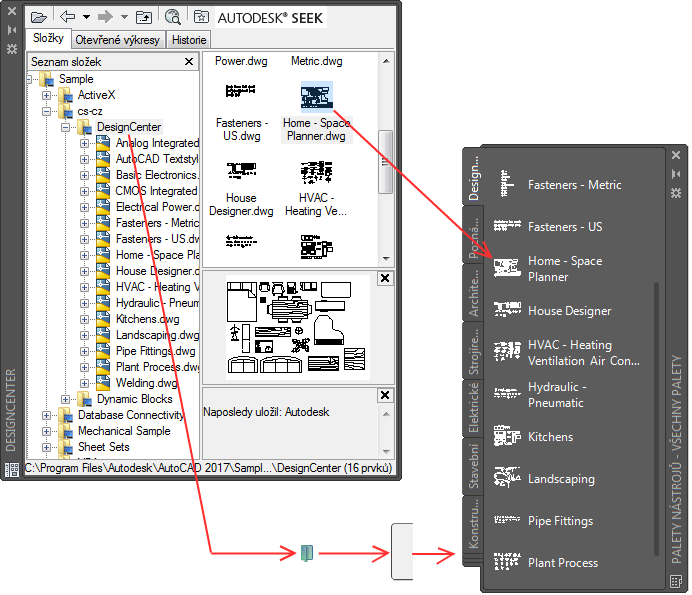Click the tool palette bottom grid icon
The image size is (692, 595).
[676, 581]
